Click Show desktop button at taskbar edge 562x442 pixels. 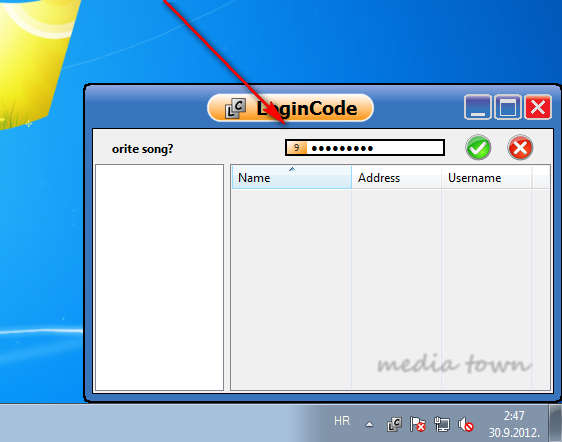[x=555, y=423]
